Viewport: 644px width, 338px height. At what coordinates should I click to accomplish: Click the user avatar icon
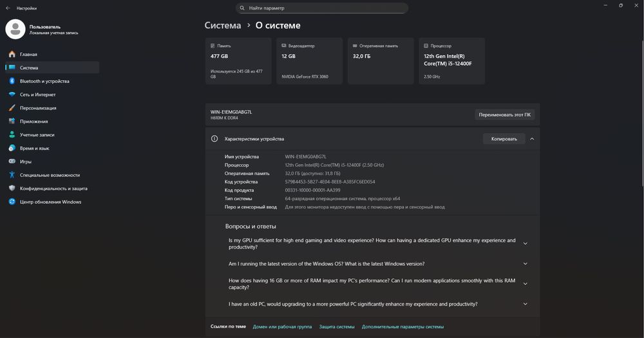(x=15, y=29)
